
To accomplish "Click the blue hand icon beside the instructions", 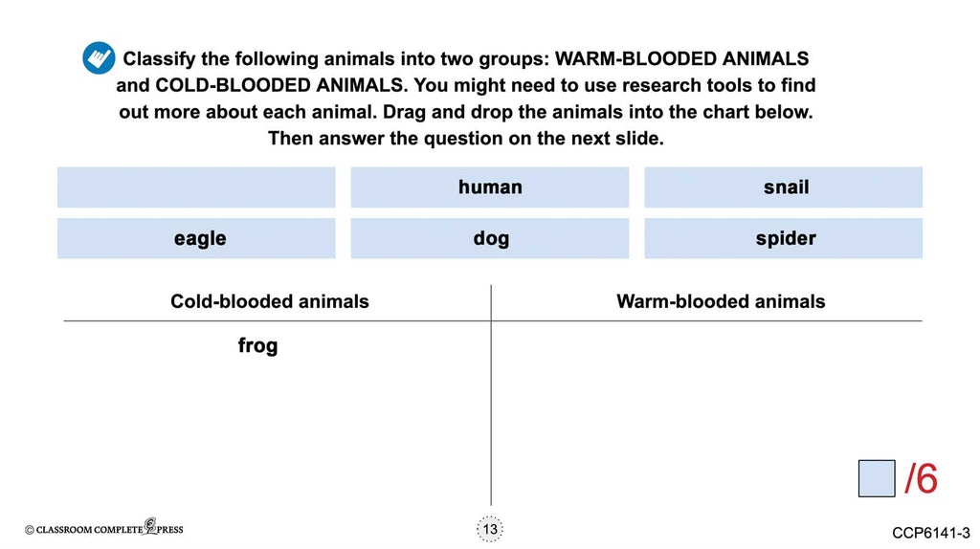I will [99, 58].
